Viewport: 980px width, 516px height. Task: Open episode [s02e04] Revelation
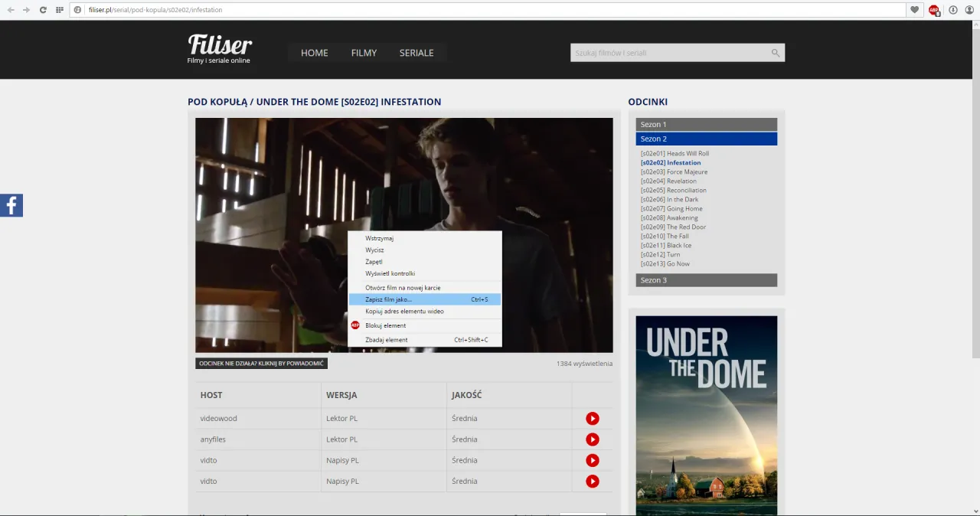pyautogui.click(x=668, y=181)
